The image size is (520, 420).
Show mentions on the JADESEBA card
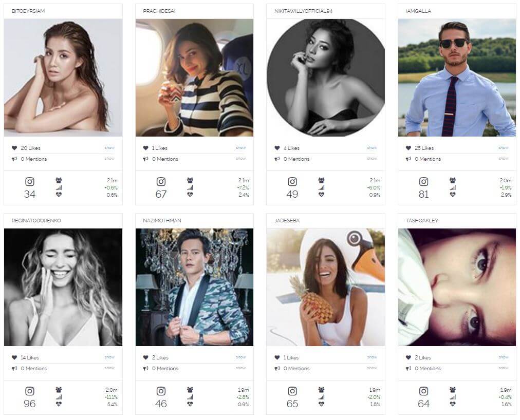pos(372,368)
